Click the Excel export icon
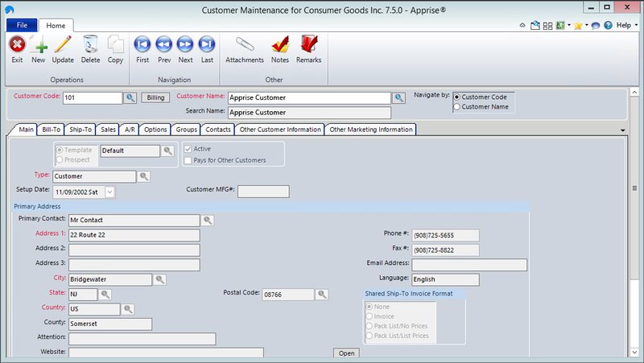 (560, 26)
